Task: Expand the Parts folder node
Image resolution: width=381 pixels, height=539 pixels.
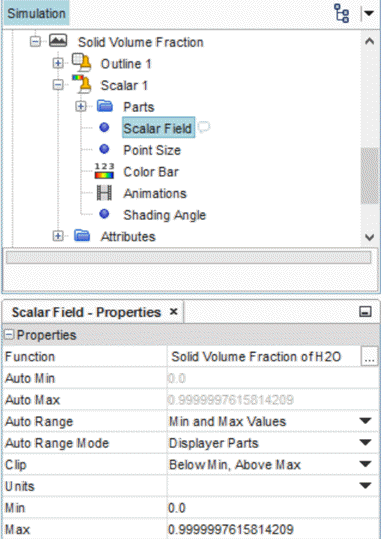Action: 80,107
